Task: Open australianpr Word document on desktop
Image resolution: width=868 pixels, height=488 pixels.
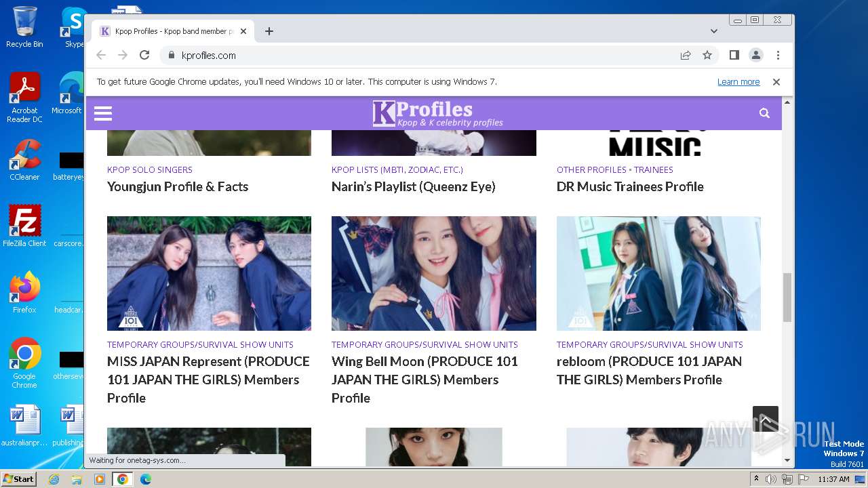Action: click(x=24, y=426)
